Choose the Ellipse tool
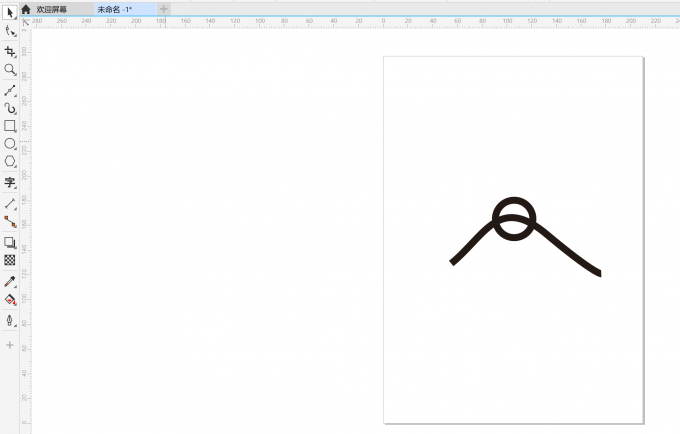680x434 pixels. pyautogui.click(x=10, y=144)
